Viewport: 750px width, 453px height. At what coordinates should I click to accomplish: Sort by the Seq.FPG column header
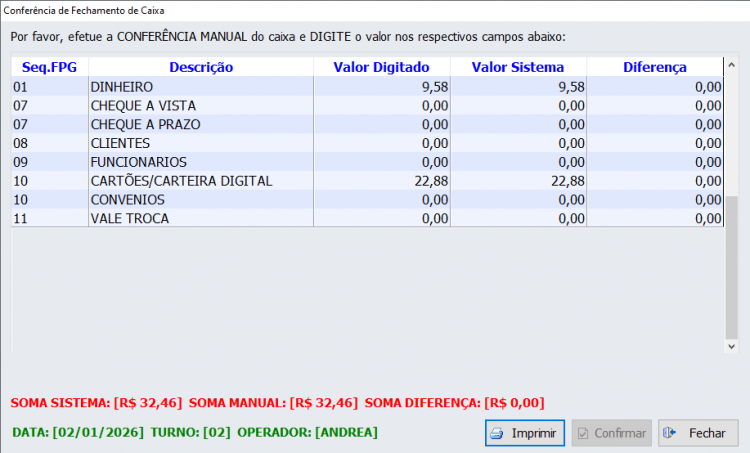pos(48,67)
